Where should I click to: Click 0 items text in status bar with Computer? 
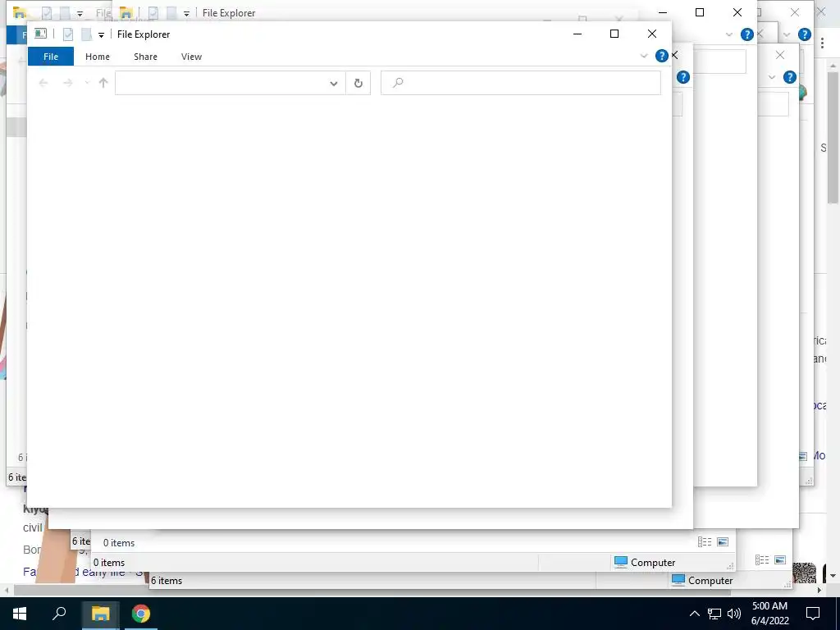tap(109, 563)
